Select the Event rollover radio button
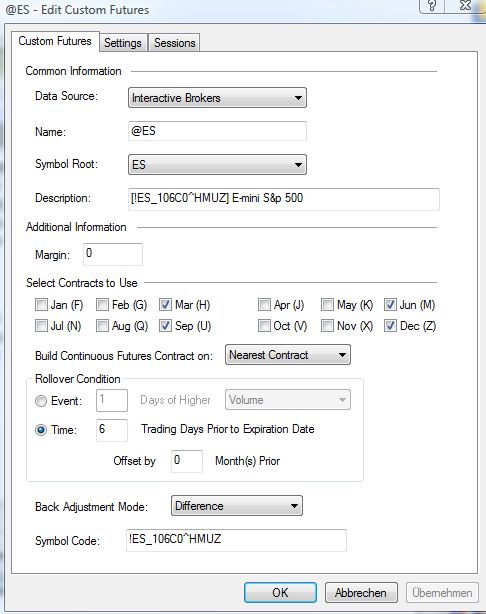The height and width of the screenshot is (614, 486). [41, 401]
